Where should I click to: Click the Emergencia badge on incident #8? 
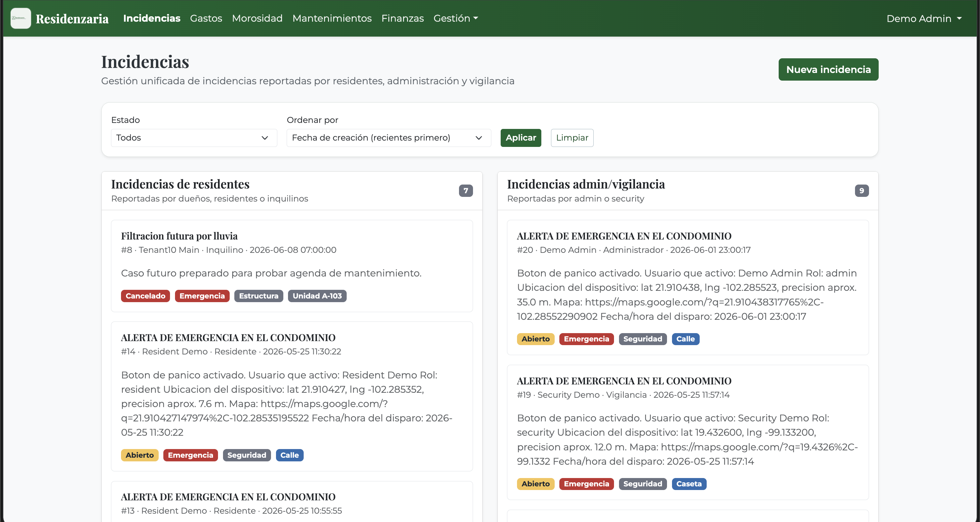point(202,296)
